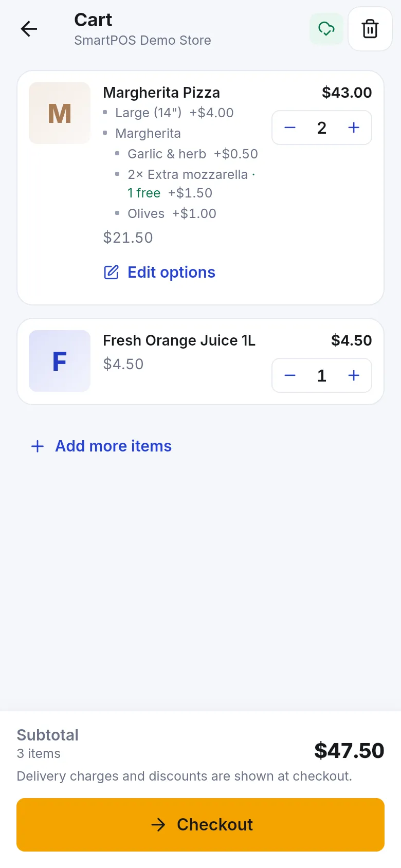This screenshot has height=868, width=401.
Task: Tap the Fresh Orange Juice F thumbnail
Action: click(x=60, y=361)
